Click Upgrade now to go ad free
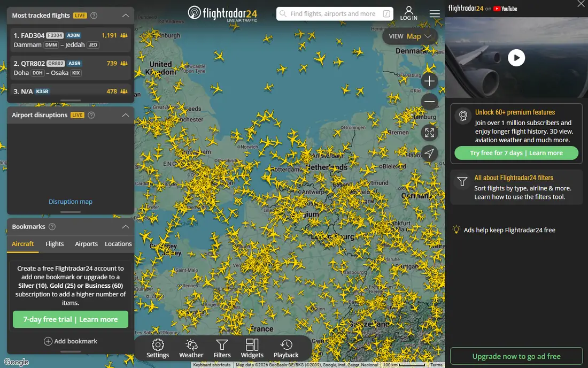 pos(516,356)
